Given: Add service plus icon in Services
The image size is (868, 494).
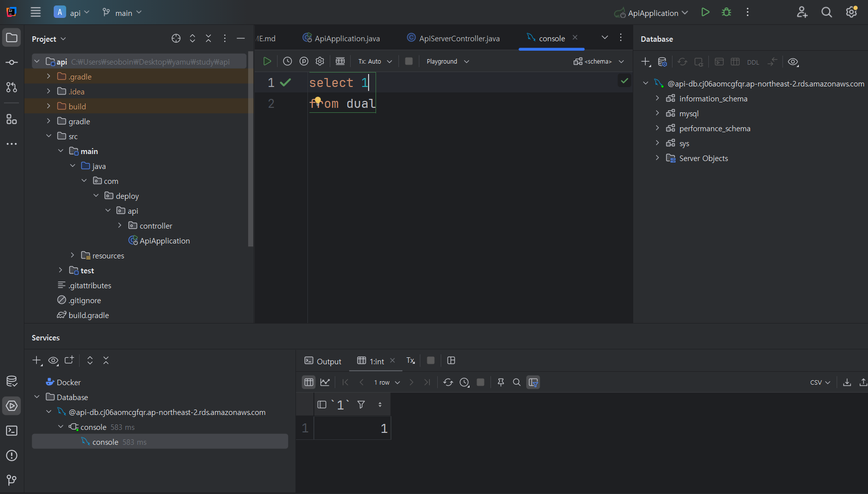Looking at the screenshot, I should pyautogui.click(x=37, y=360).
